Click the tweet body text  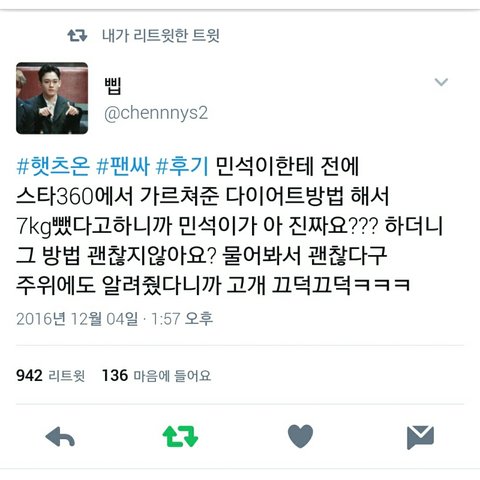coord(229,226)
